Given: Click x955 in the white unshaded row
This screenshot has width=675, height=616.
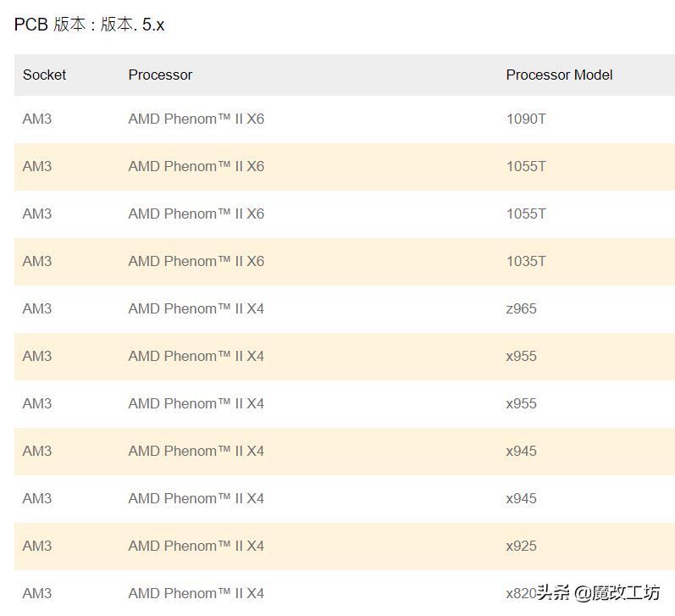Looking at the screenshot, I should 522,403.
